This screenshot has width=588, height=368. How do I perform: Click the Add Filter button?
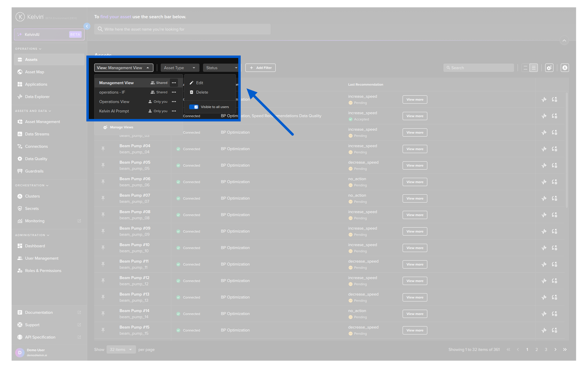(260, 68)
